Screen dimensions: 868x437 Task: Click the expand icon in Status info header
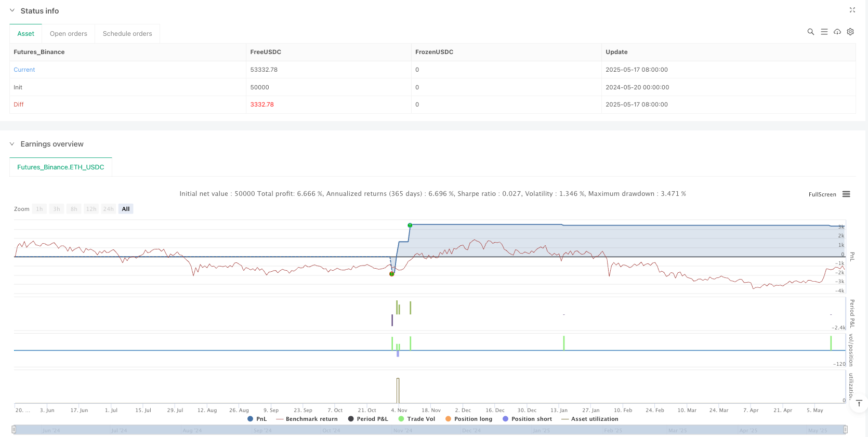(852, 10)
